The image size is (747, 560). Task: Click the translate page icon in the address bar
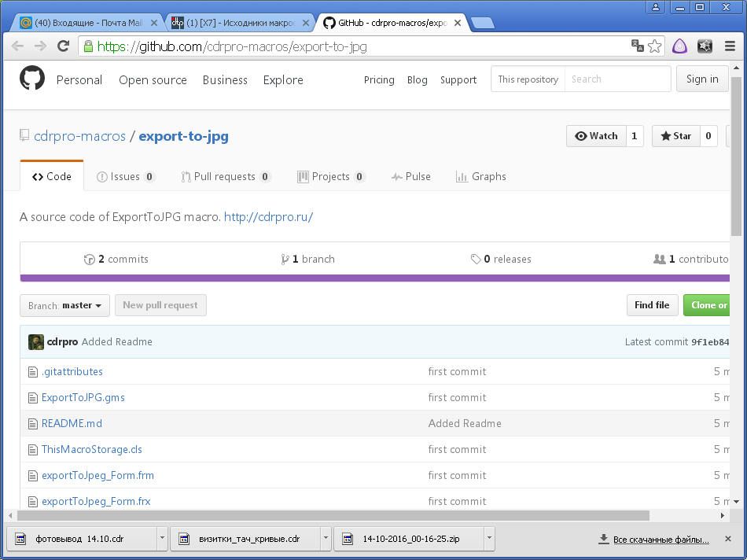[638, 46]
